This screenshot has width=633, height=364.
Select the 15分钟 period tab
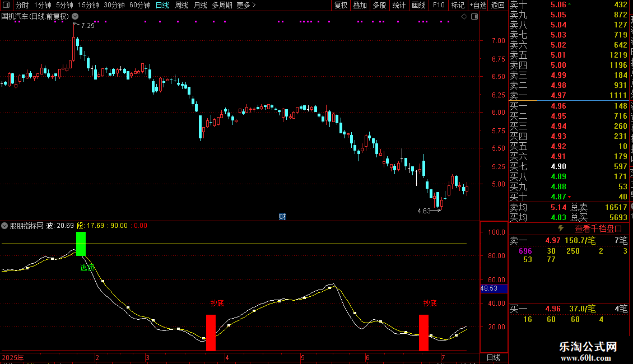88,5
